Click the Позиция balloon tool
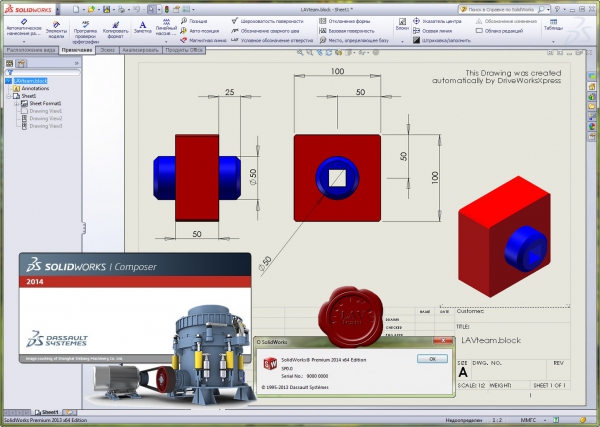600x427 pixels. tap(194, 21)
